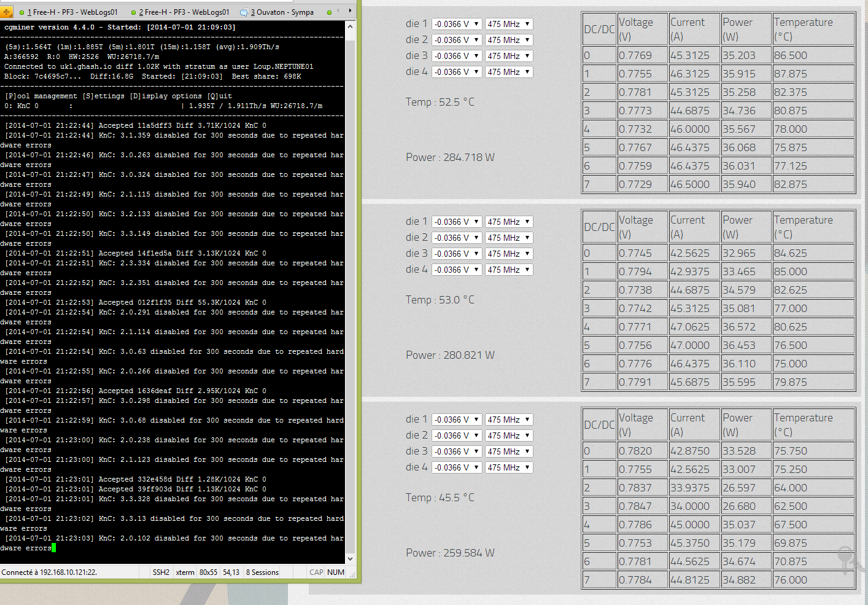
Task: Open die 4 frequency dropdown in 280.821 W section
Action: pos(509,270)
